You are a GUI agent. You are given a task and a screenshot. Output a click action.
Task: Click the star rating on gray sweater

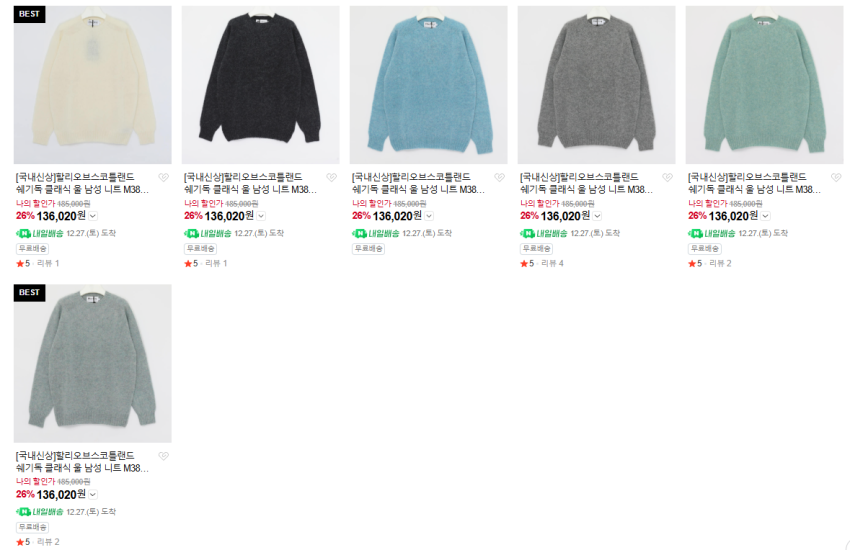coord(527,263)
